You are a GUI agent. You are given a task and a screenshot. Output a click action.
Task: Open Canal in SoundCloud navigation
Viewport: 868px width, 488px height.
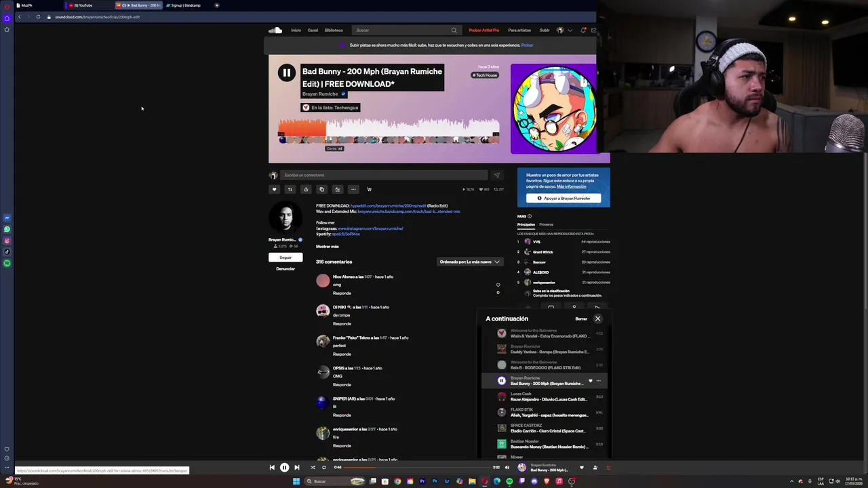[x=313, y=30]
